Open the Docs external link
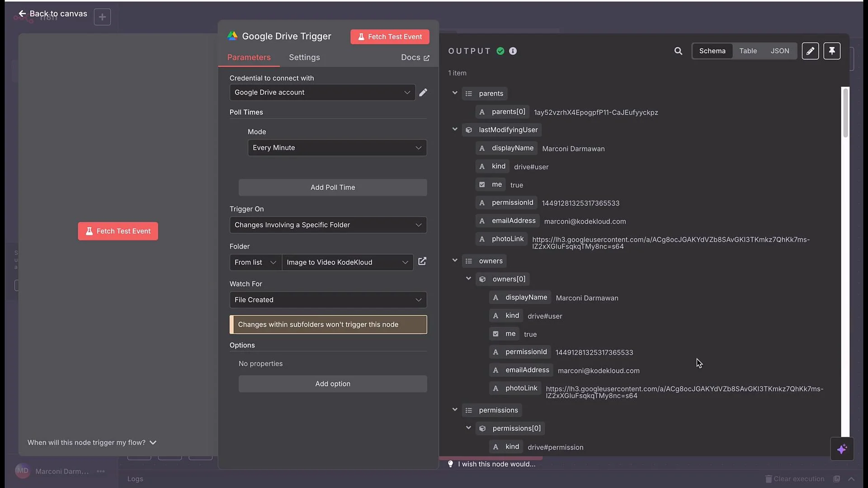The image size is (868, 488). click(415, 57)
